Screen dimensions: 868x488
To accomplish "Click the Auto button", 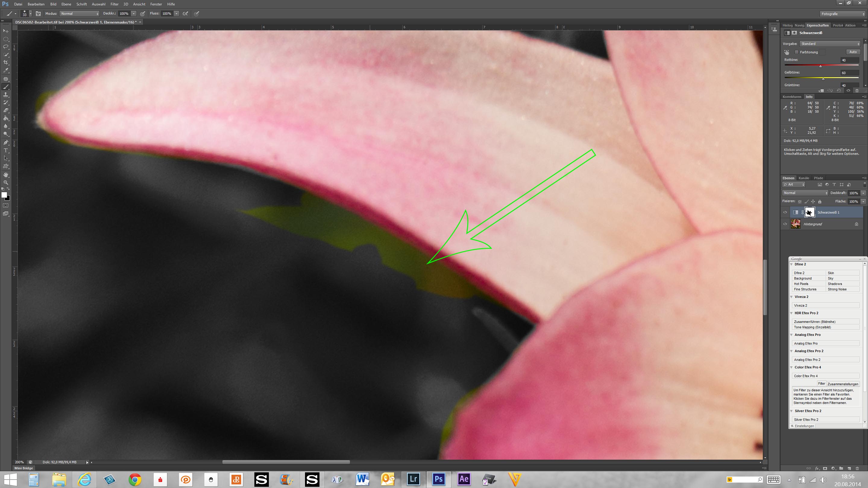I will pos(853,52).
